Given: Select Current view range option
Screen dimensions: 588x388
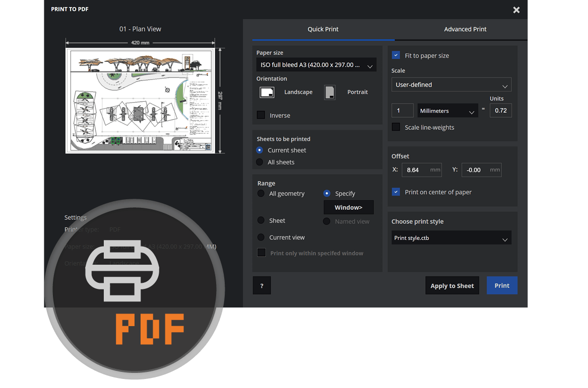Looking at the screenshot, I should 261,237.
